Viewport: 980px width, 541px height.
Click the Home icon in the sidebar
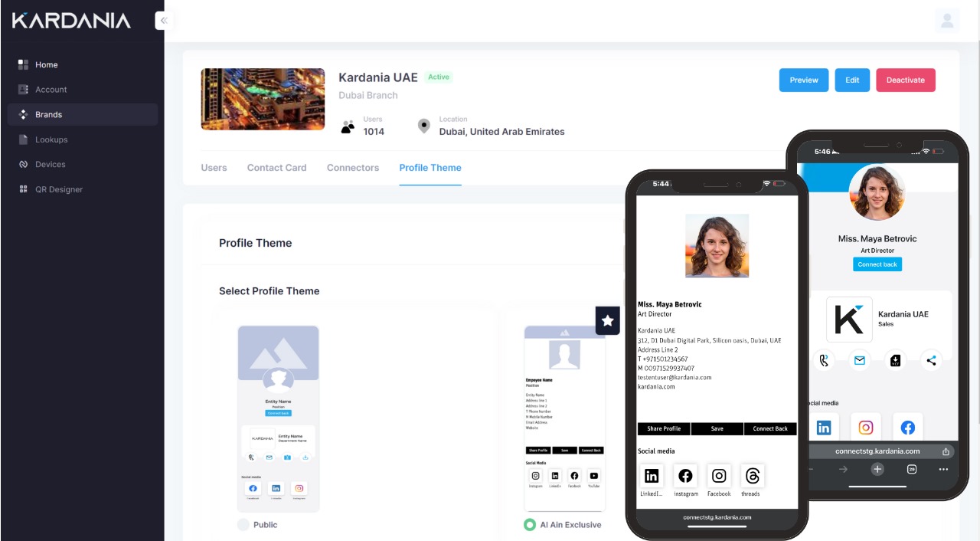click(x=23, y=64)
